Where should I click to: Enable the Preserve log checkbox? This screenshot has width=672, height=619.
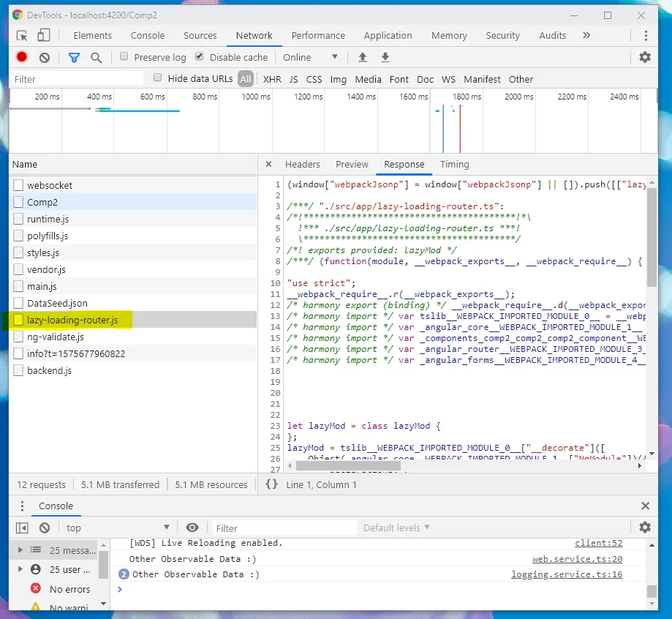[x=124, y=57]
